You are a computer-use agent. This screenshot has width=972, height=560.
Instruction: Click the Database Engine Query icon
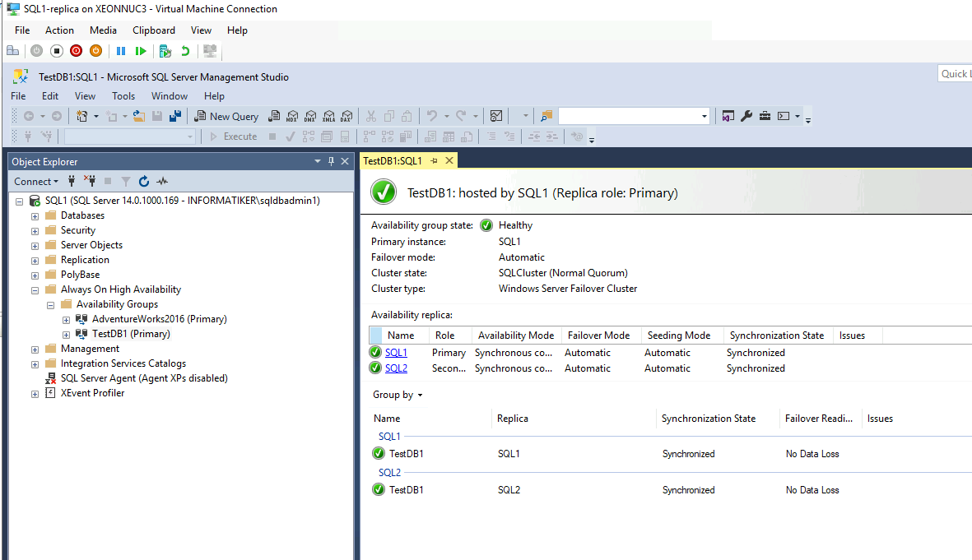coord(274,116)
